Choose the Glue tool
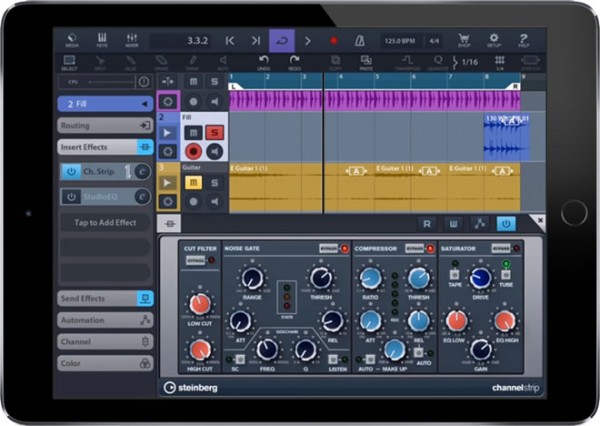This screenshot has height=426, width=600. click(130, 62)
